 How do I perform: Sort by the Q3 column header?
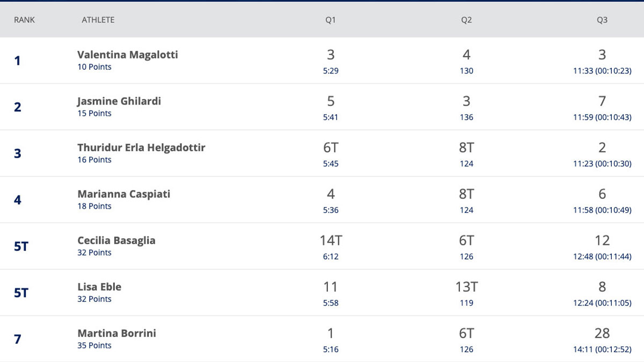(x=602, y=20)
